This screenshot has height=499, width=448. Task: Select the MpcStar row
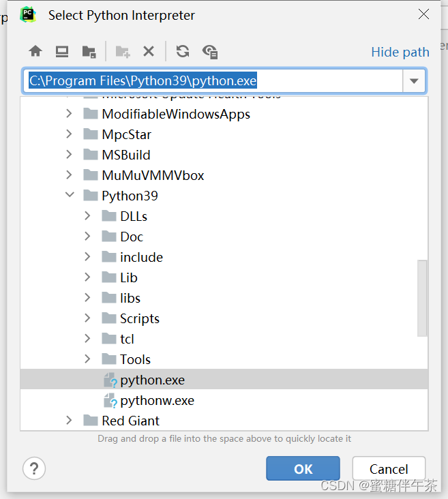tap(224, 134)
